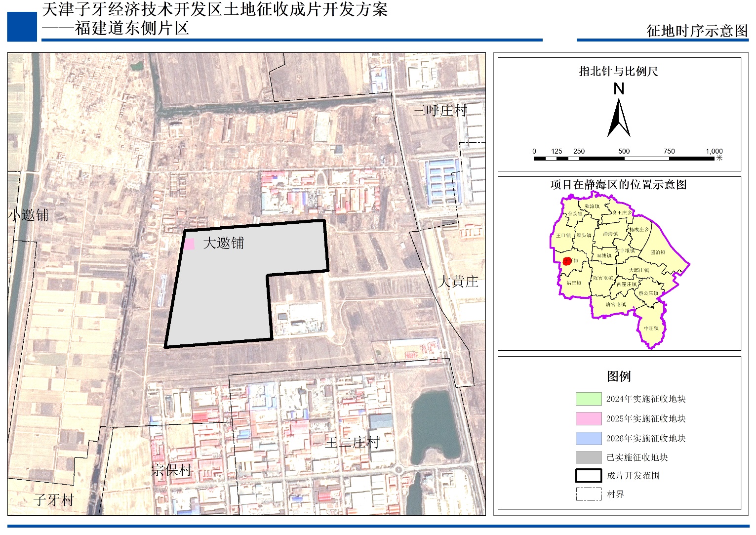Click the red location dot on Jinghai map

point(567,261)
